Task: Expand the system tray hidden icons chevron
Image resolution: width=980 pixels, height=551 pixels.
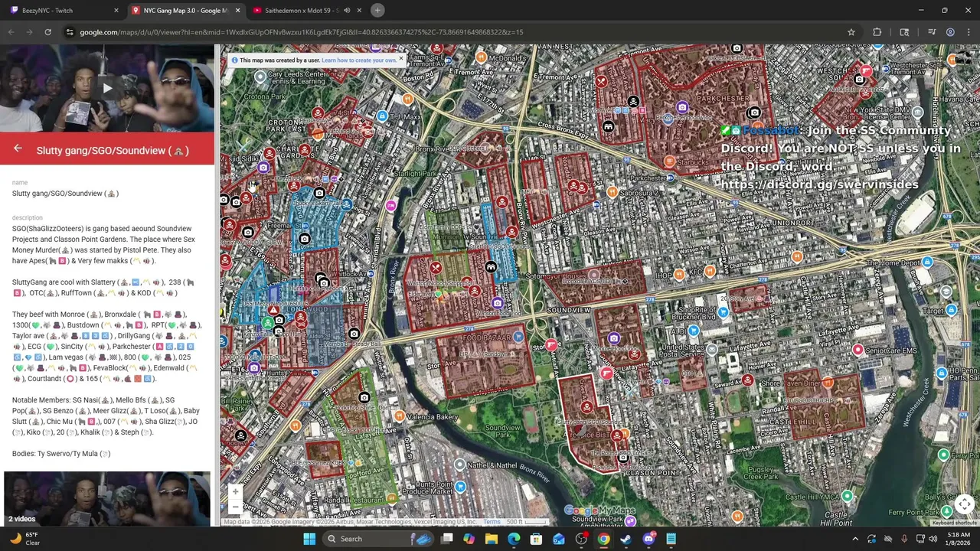Action: point(855,539)
